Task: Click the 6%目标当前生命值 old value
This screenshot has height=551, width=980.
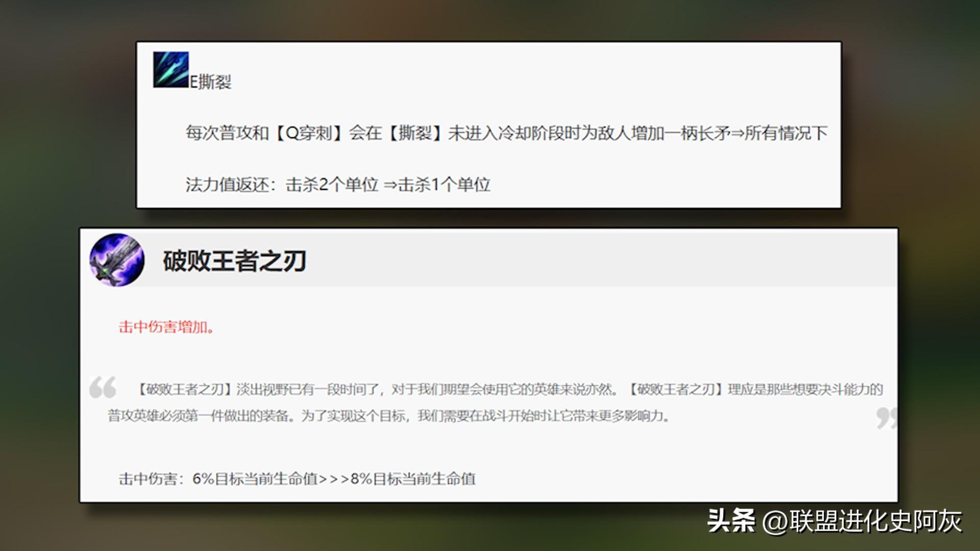Action: 255,479
